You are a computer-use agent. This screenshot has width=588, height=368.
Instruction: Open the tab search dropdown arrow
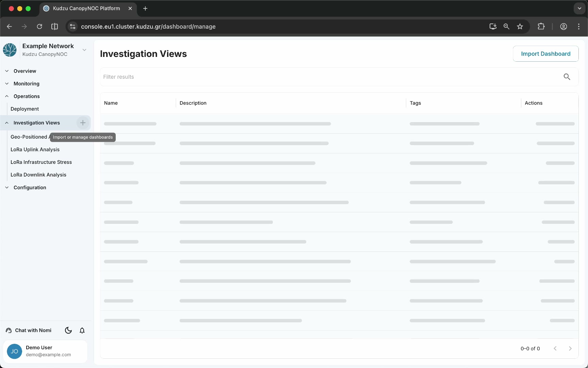579,9
